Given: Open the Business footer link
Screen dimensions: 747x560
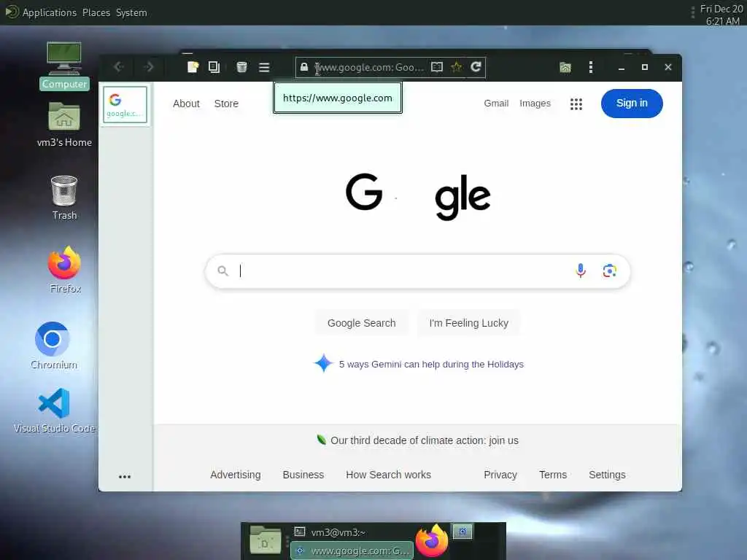Looking at the screenshot, I should 303,475.
